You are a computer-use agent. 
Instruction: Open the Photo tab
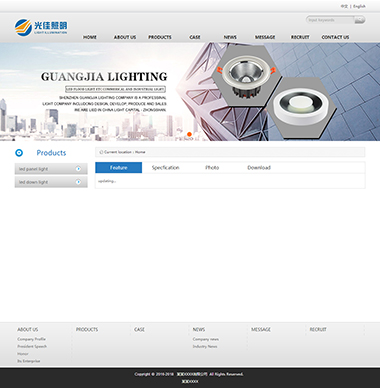(x=212, y=168)
